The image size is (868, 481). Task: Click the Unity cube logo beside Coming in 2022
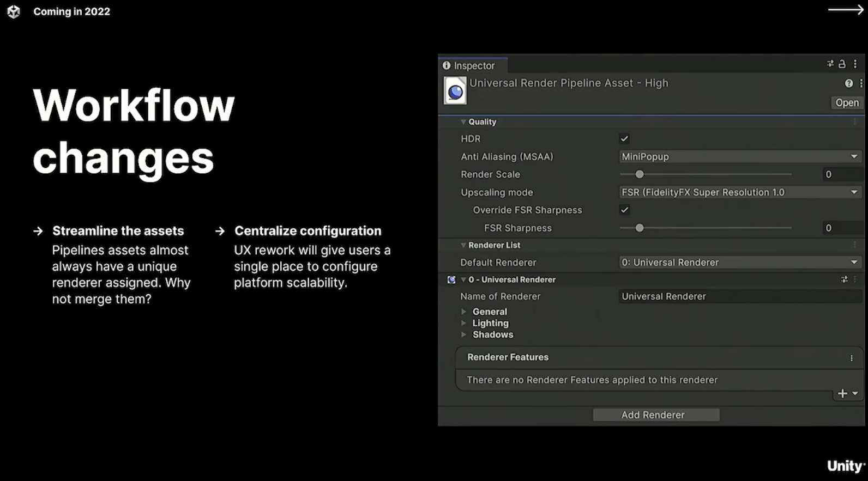click(14, 11)
